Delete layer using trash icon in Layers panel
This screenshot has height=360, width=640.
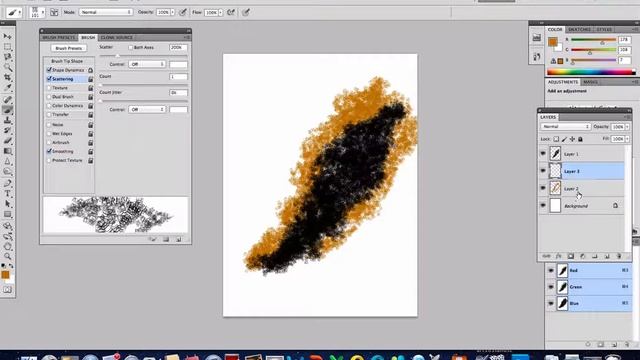(619, 256)
